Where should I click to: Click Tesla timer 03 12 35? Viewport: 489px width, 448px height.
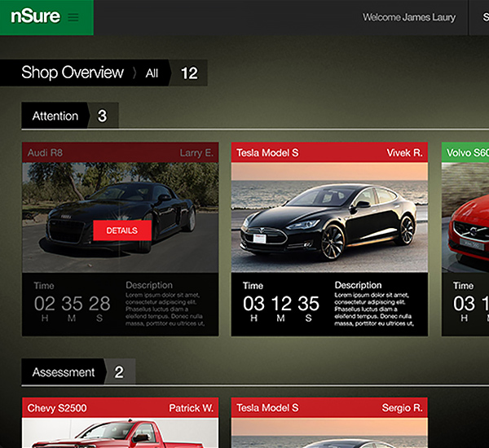pyautogui.click(x=281, y=304)
